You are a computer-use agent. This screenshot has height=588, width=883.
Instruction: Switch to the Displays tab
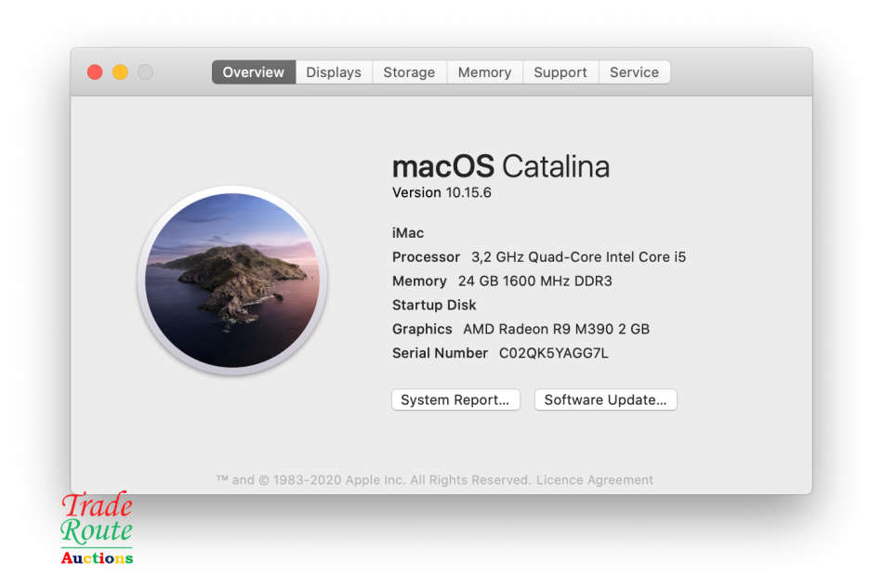[x=333, y=72]
